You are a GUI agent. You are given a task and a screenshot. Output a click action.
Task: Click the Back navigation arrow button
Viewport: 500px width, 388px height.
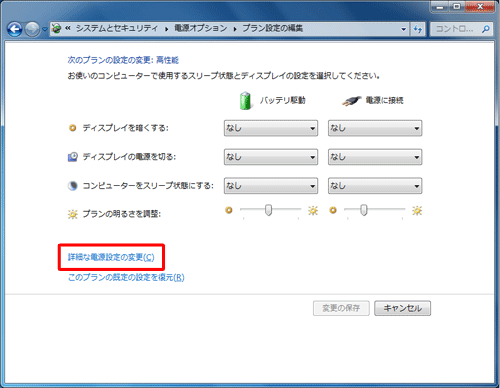[x=15, y=29]
